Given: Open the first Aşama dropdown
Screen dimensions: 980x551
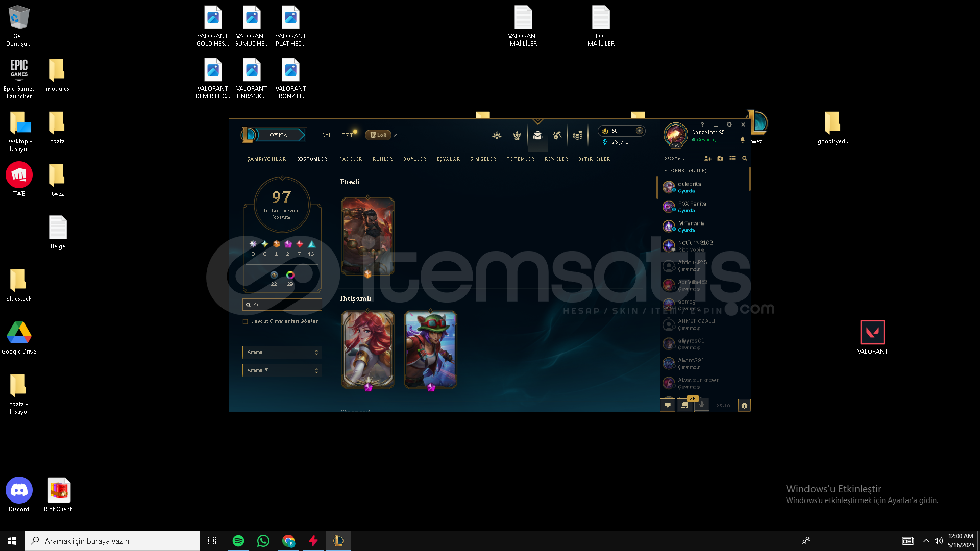Looking at the screenshot, I should coord(282,352).
